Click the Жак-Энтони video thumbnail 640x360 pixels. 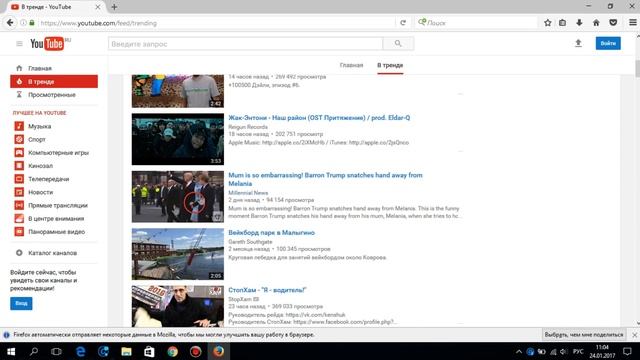pos(178,139)
